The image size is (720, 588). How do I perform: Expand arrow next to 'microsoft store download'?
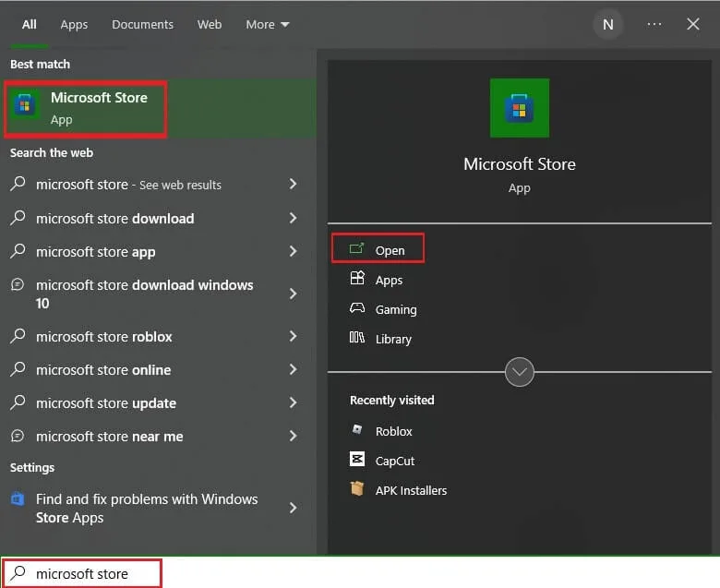click(293, 218)
